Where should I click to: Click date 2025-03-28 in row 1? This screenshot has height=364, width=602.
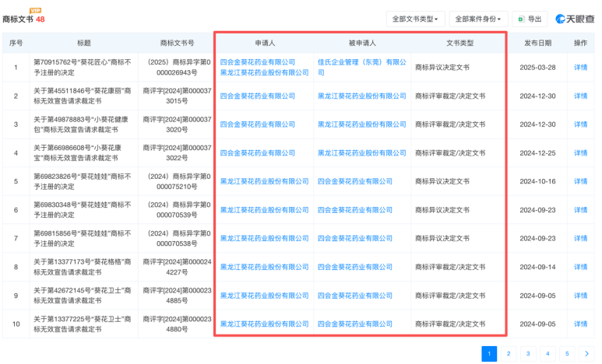(x=537, y=67)
